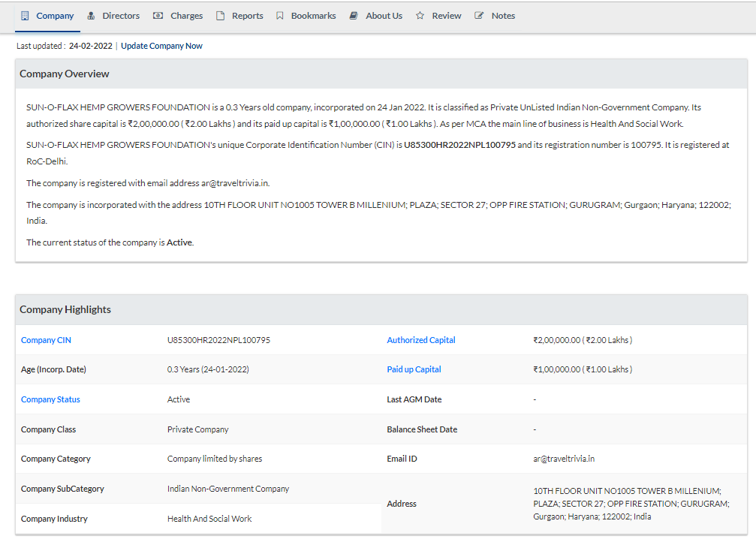
Task: Click the Last AGM Date label
Action: 414,399
